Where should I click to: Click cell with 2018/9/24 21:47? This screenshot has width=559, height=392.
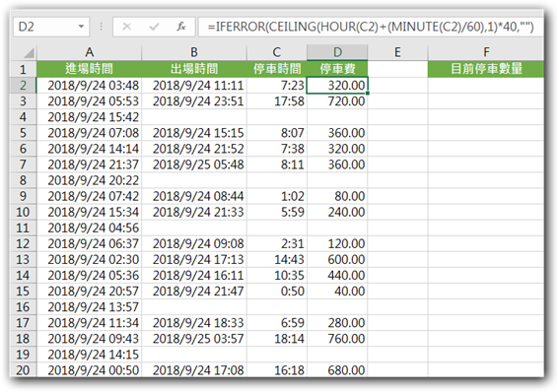point(194,291)
